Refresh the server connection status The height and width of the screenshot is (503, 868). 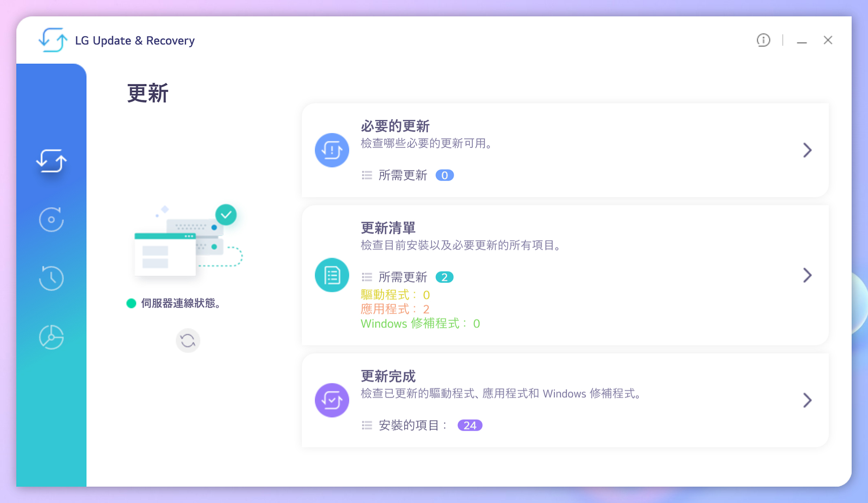187,341
